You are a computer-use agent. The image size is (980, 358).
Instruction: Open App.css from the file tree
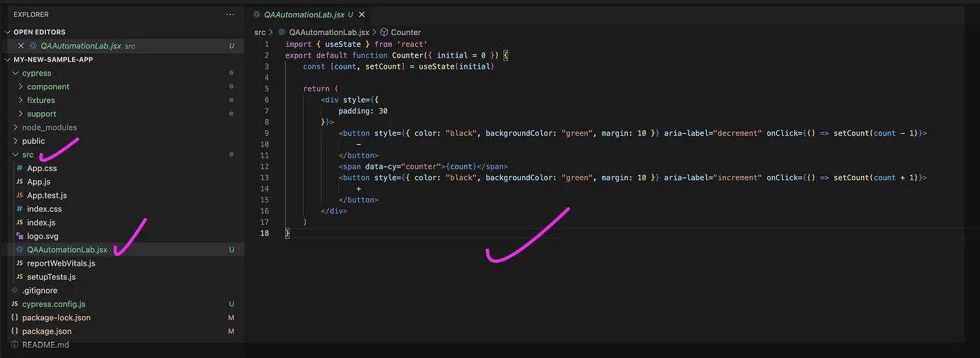(42, 168)
